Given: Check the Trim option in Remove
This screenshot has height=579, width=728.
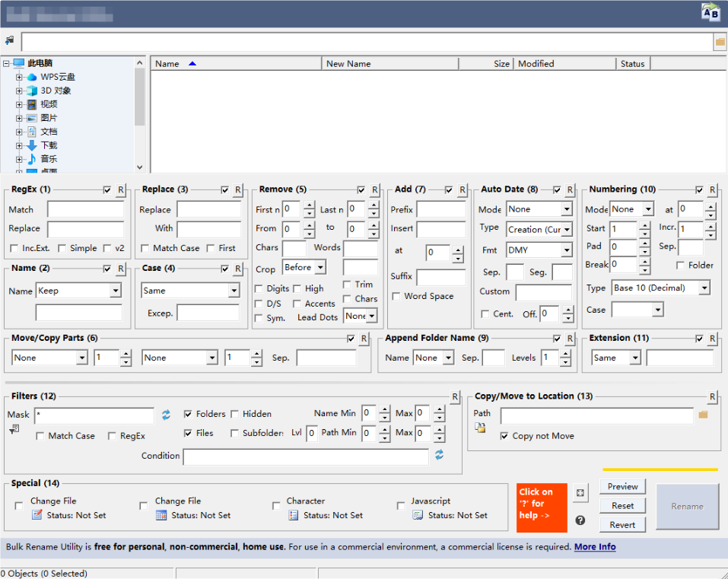Looking at the screenshot, I should coord(347,284).
